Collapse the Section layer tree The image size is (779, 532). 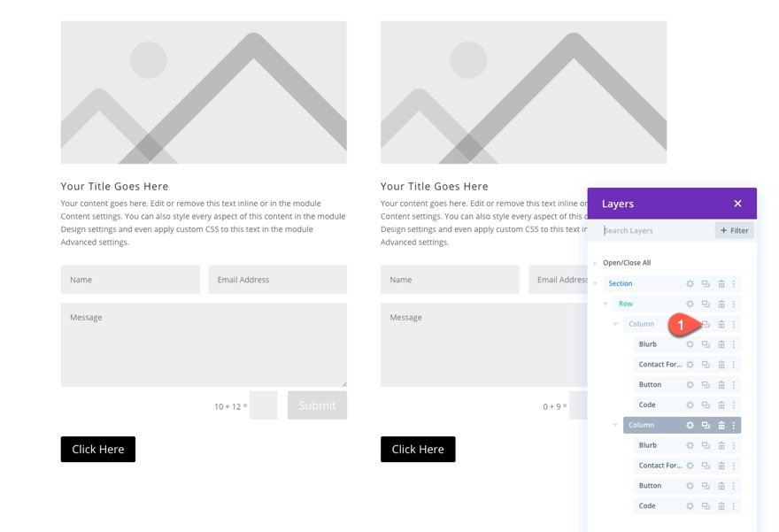click(x=595, y=283)
